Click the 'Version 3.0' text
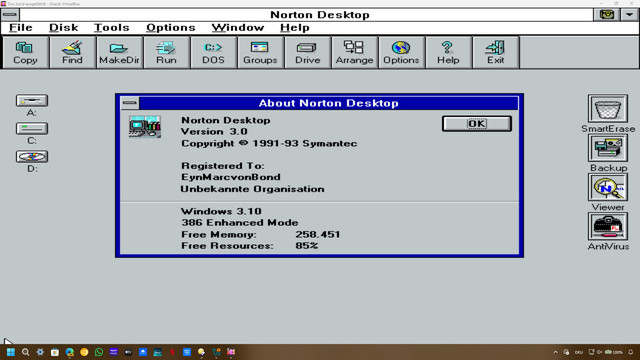 point(214,131)
